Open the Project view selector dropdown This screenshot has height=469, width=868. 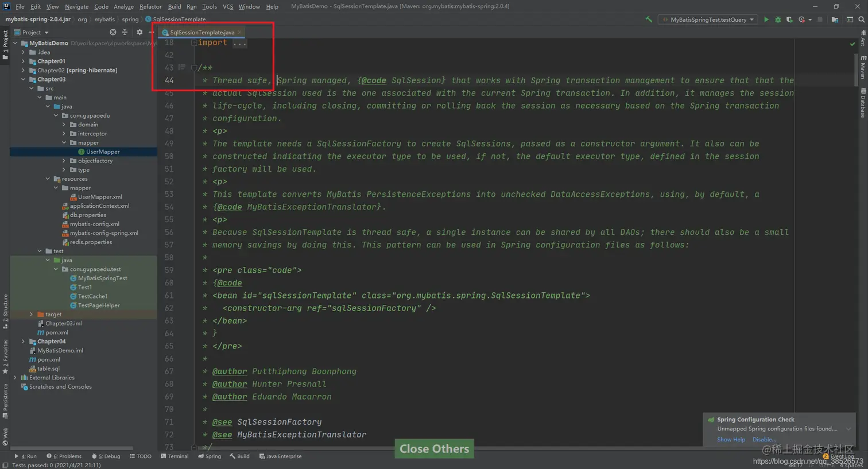click(x=32, y=32)
